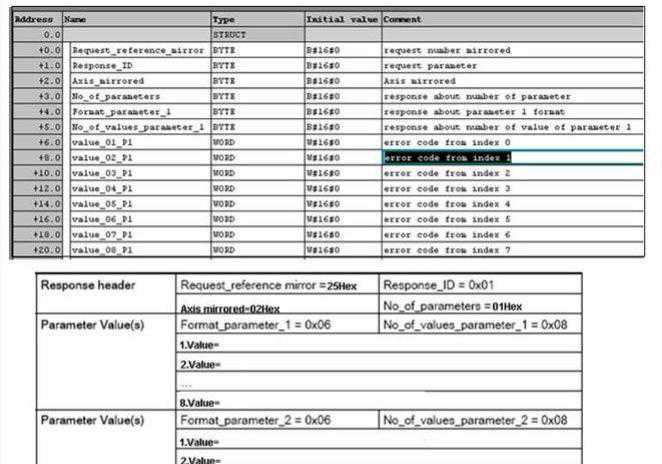Click the '8.Value=' row
The height and width of the screenshot is (464, 662).
pos(378,401)
